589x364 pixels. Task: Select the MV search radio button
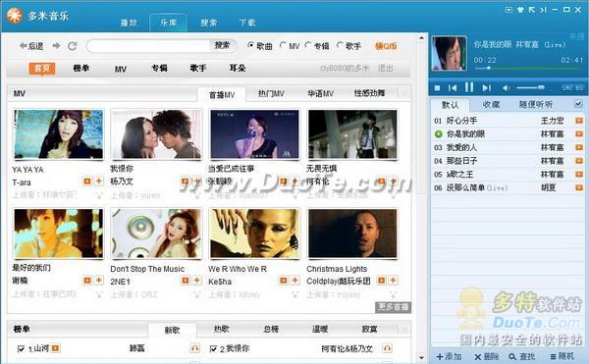pyautogui.click(x=283, y=45)
